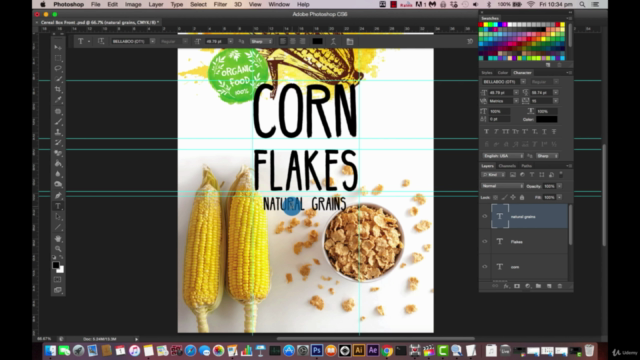Viewport: 640px width, 360px height.
Task: Open layer Fill dropdown arrow
Action: pos(559,198)
